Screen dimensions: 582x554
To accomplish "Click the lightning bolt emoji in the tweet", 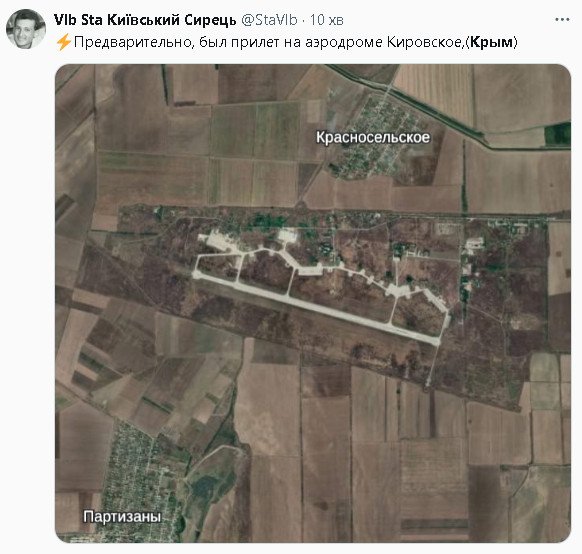I will pyautogui.click(x=63, y=42).
